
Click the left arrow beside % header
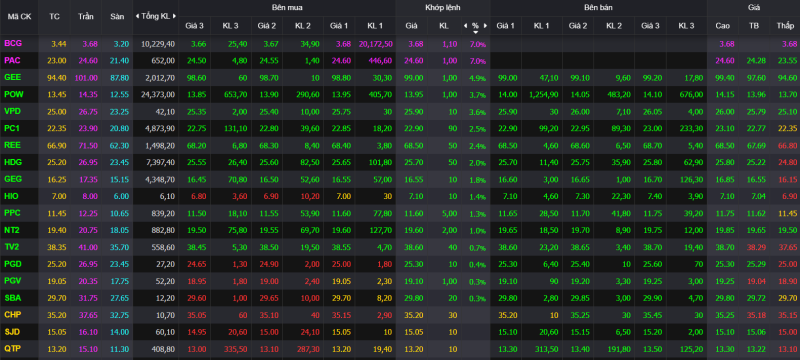tap(465, 25)
